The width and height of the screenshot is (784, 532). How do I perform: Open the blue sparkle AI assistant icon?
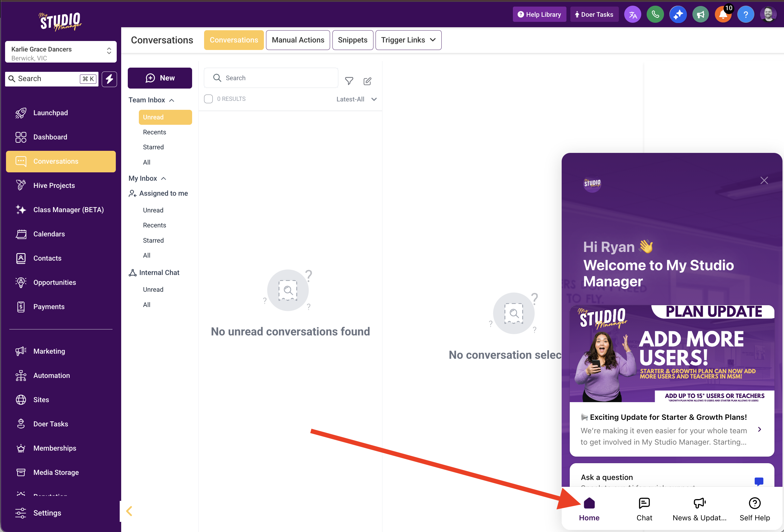(x=678, y=15)
